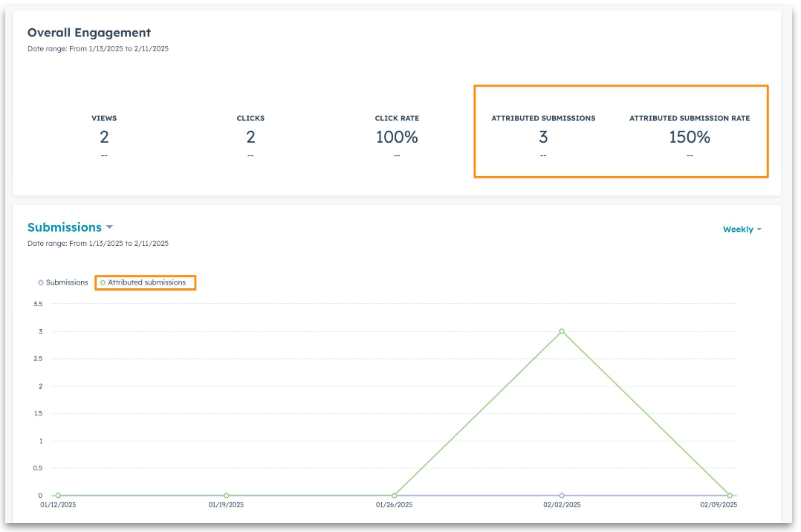The height and width of the screenshot is (532, 801).
Task: Click the Overall Engagement section title
Action: tap(88, 33)
